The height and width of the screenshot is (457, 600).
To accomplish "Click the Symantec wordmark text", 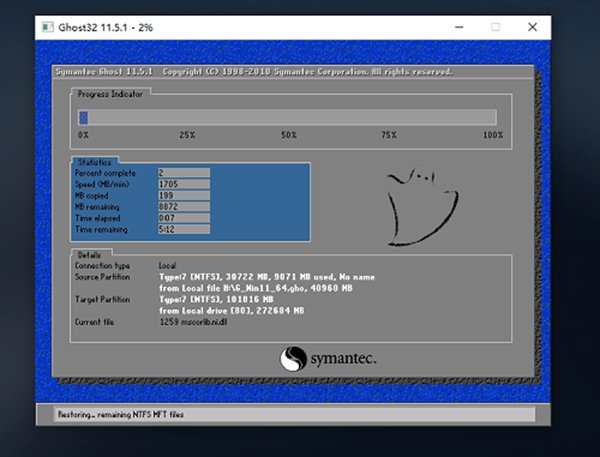I will pos(345,360).
